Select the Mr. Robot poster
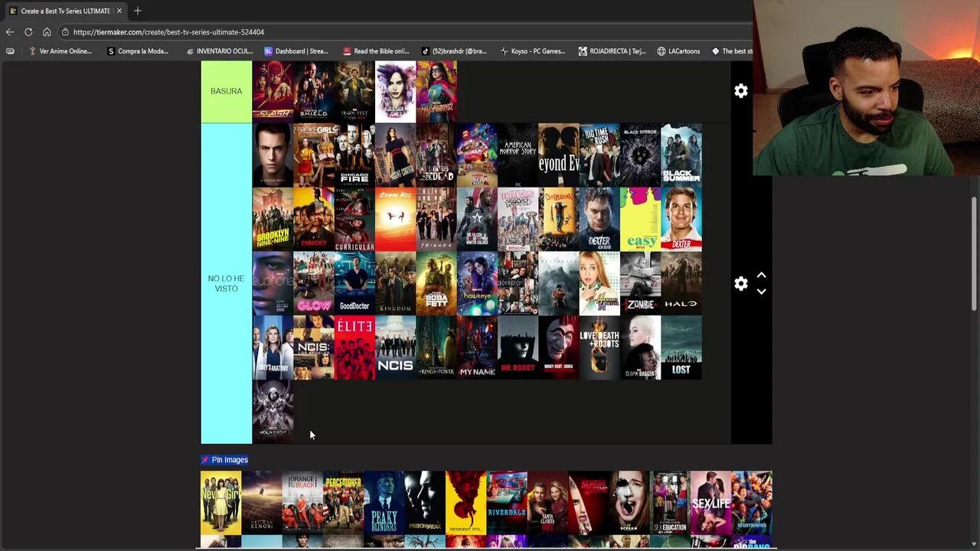Image resolution: width=980 pixels, height=551 pixels. pos(518,348)
